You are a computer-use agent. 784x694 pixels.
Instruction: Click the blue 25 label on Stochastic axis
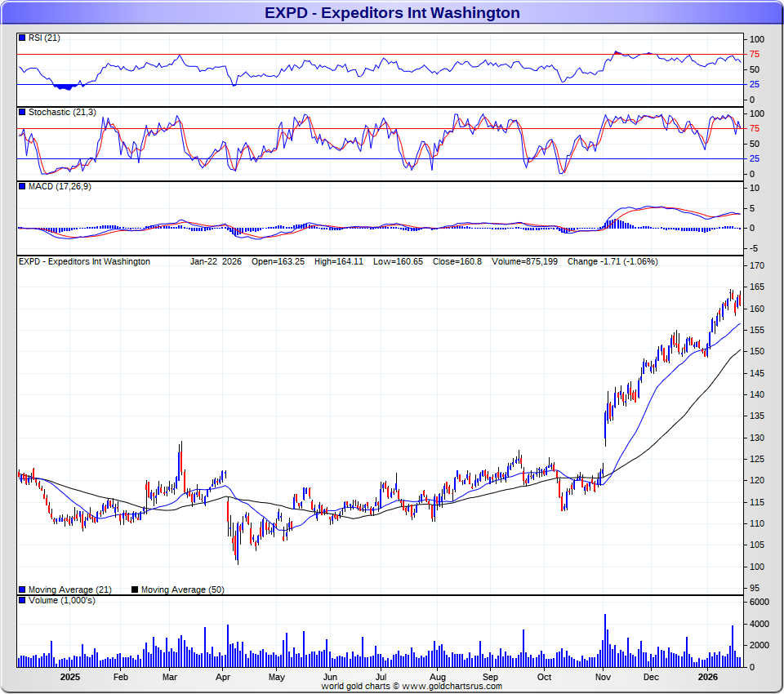click(755, 158)
